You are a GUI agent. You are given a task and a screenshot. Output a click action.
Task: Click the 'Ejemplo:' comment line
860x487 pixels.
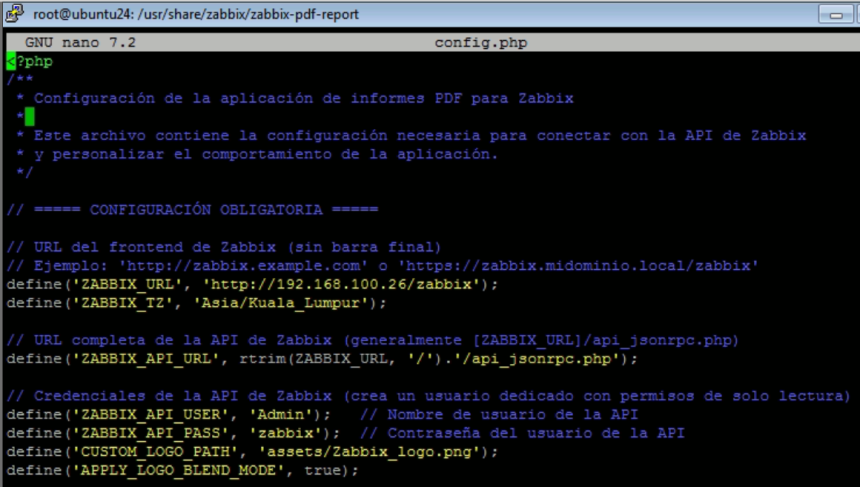(383, 266)
